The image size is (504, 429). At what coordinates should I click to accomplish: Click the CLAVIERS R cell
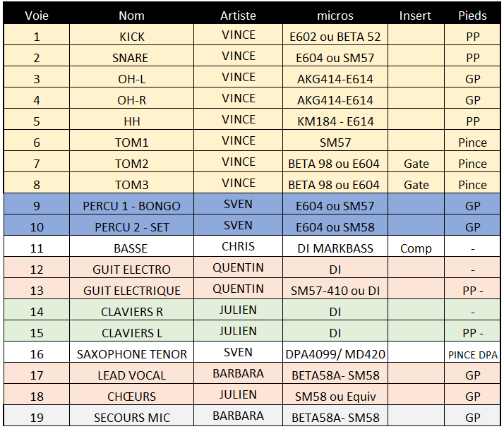[x=131, y=312]
